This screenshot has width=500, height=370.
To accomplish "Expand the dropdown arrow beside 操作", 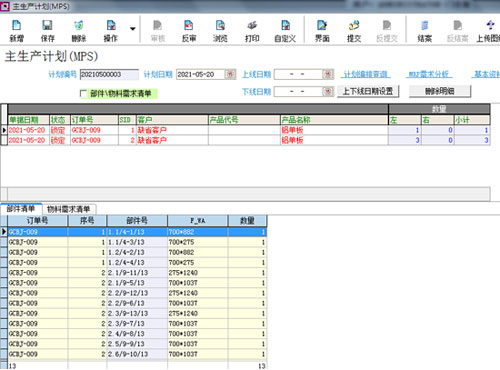I will click(133, 29).
